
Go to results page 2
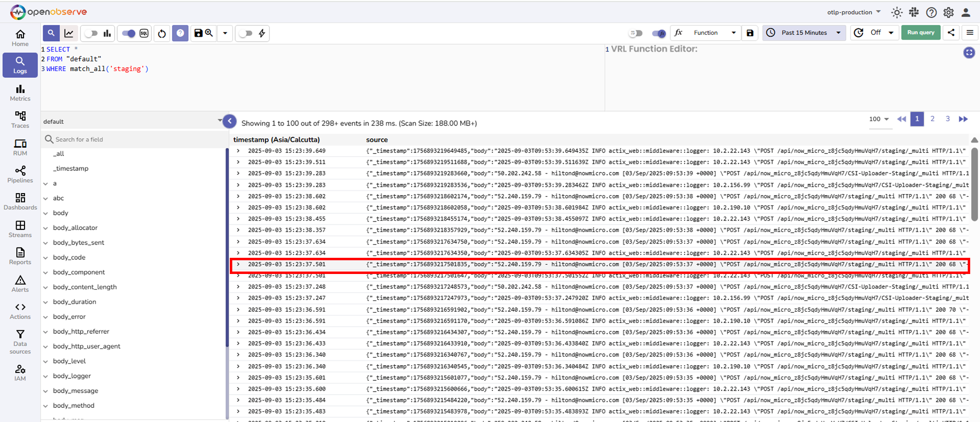[x=932, y=119]
